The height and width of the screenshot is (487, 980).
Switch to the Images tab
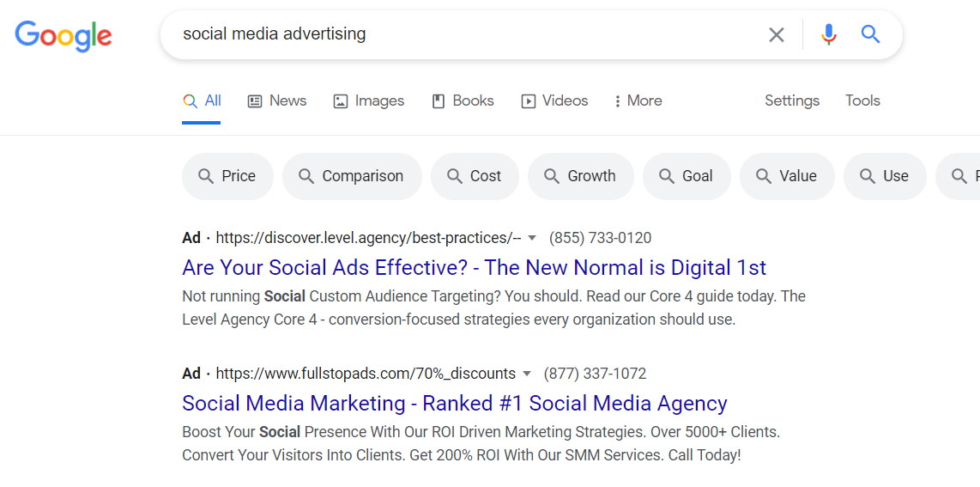(369, 100)
